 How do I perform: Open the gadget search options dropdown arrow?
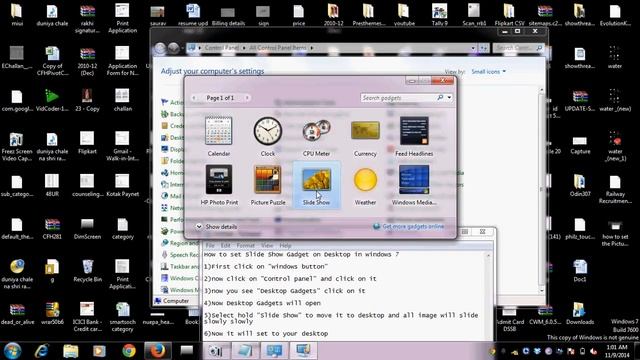449,98
